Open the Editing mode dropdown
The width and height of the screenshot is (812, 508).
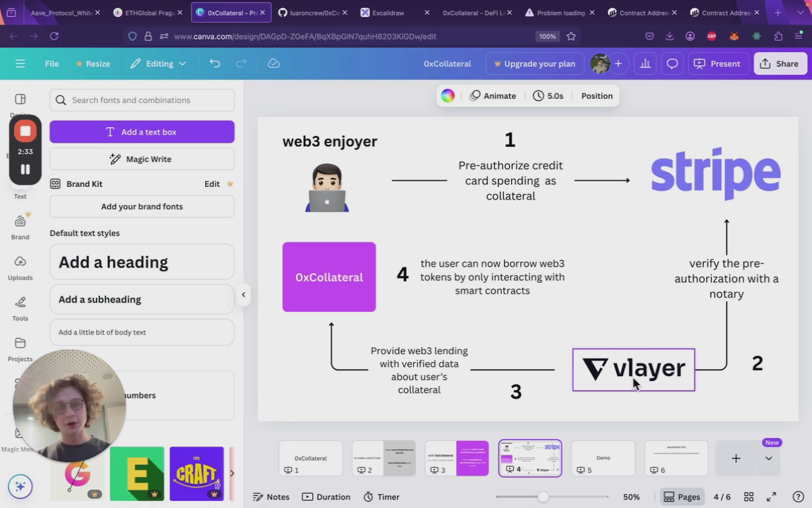tap(157, 64)
